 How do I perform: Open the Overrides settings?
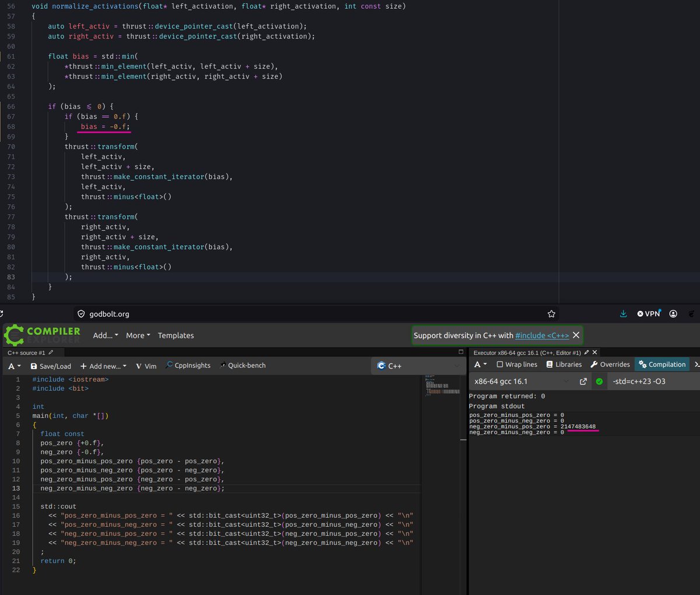(610, 365)
